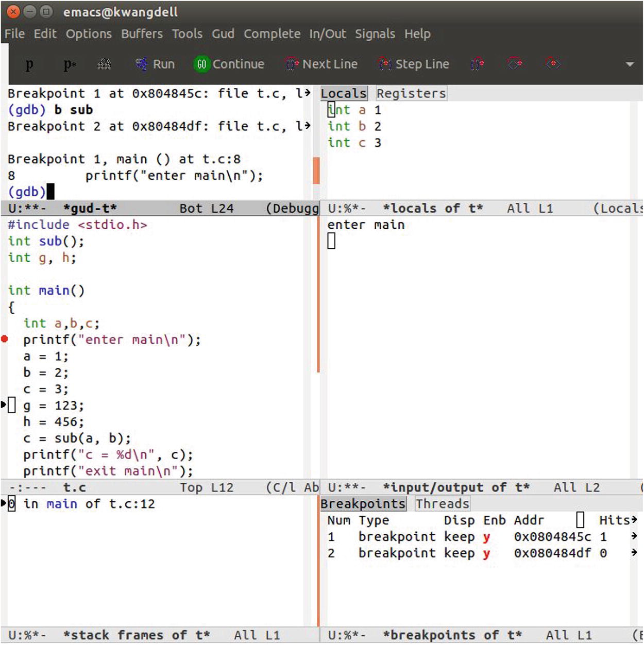The image size is (644, 645).
Task: Expand the toolbar overflow arrow
Action: tap(630, 64)
